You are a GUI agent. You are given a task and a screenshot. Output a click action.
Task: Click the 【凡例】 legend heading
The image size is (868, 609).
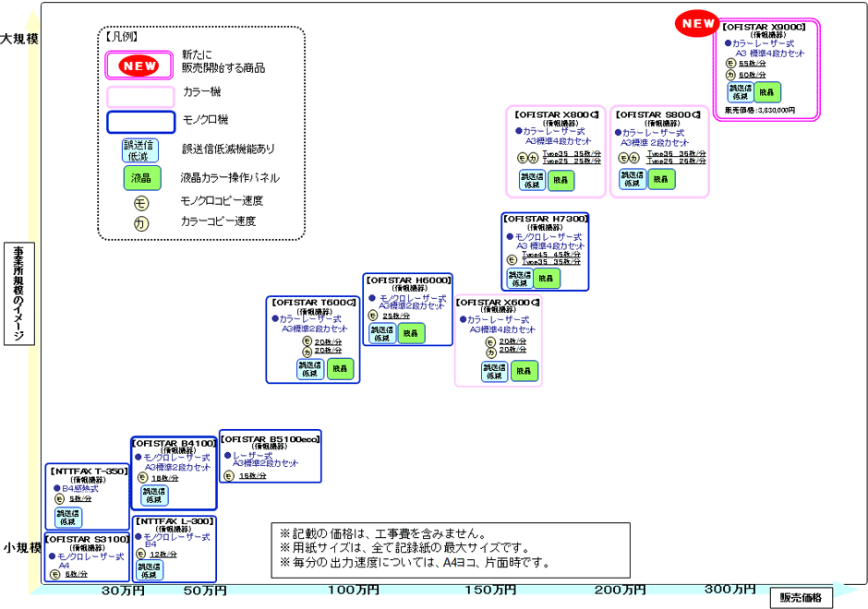tap(121, 37)
